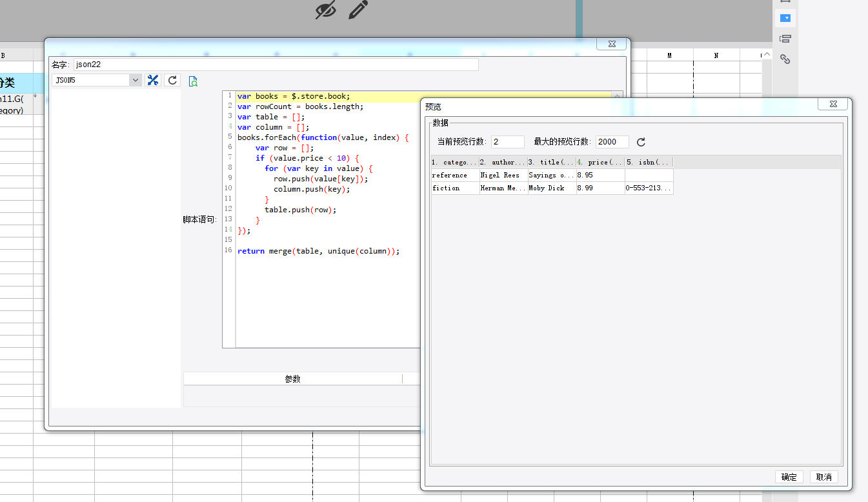Click the preview dataset document icon
868x502 pixels.
pos(192,81)
